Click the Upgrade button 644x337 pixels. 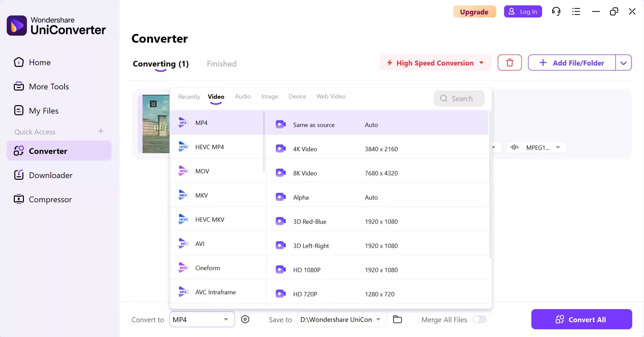(475, 11)
